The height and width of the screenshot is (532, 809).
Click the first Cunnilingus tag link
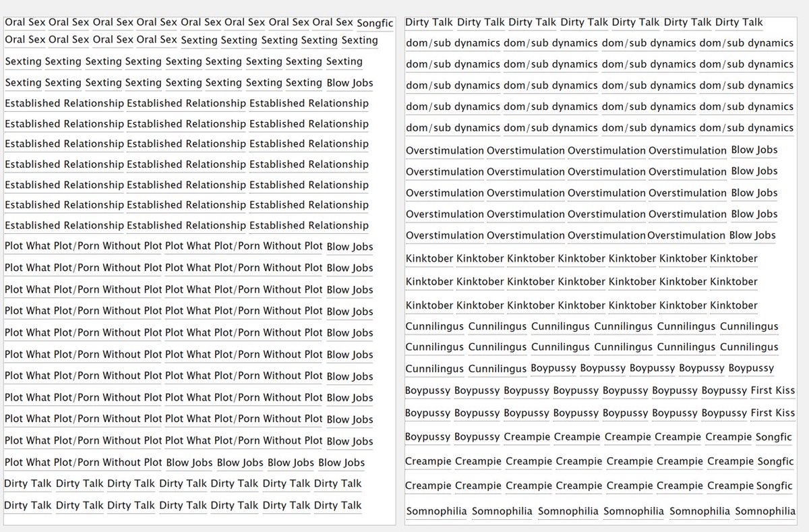(x=435, y=326)
